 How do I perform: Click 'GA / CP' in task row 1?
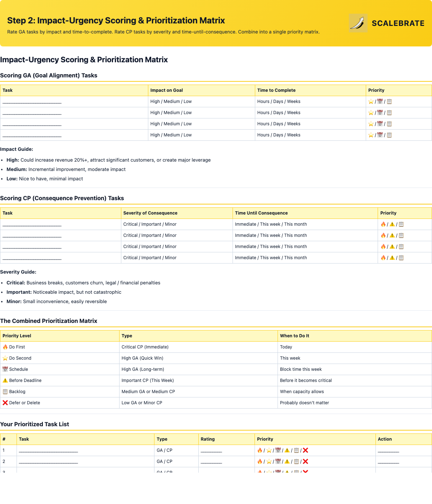coord(165,450)
